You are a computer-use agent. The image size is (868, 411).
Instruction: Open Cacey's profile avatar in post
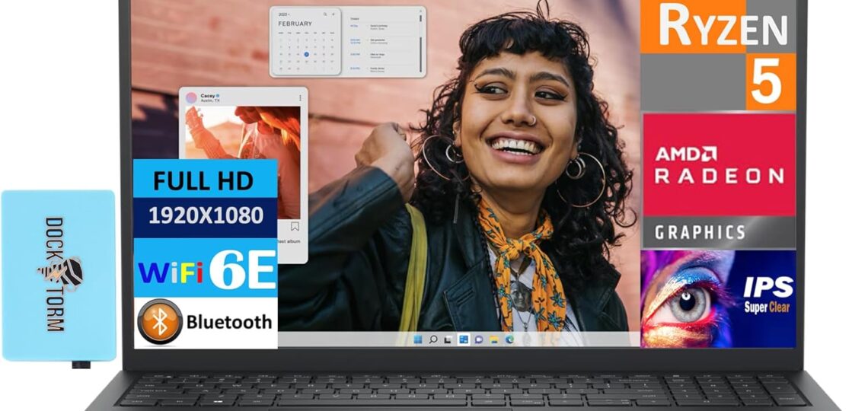tap(191, 98)
